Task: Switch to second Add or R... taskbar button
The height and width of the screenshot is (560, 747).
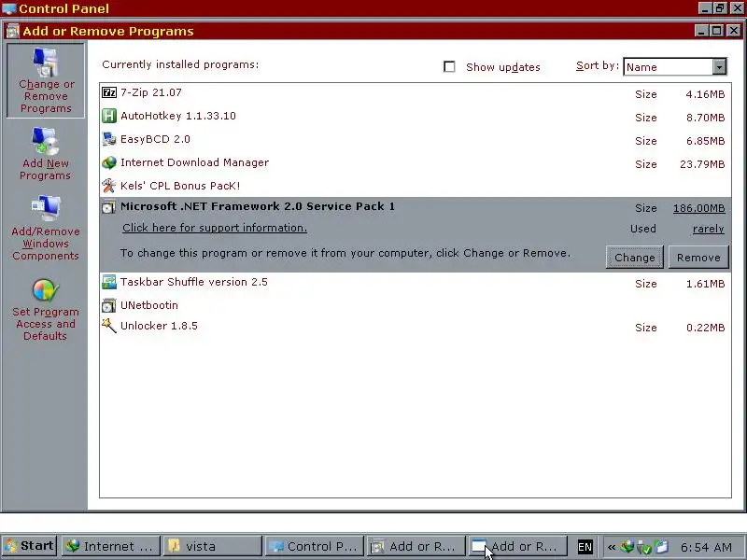Action: click(x=518, y=546)
